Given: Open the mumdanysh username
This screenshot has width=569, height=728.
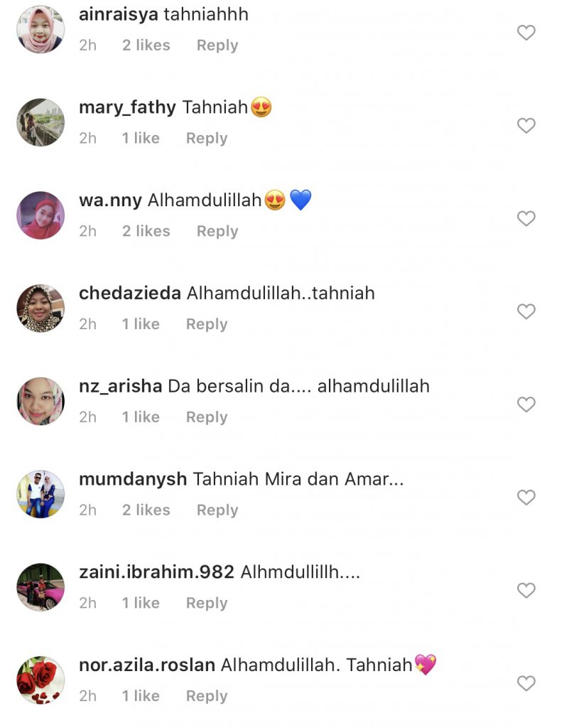Looking at the screenshot, I should click(133, 479).
